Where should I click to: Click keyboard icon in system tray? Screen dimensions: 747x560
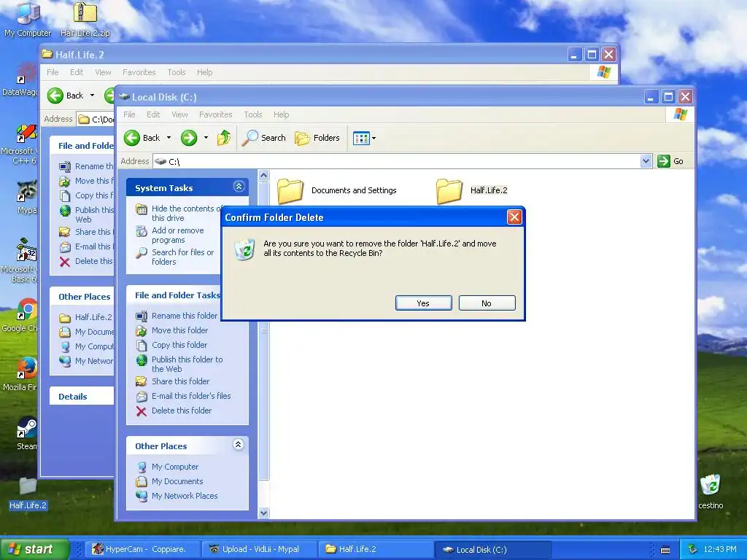click(x=665, y=550)
